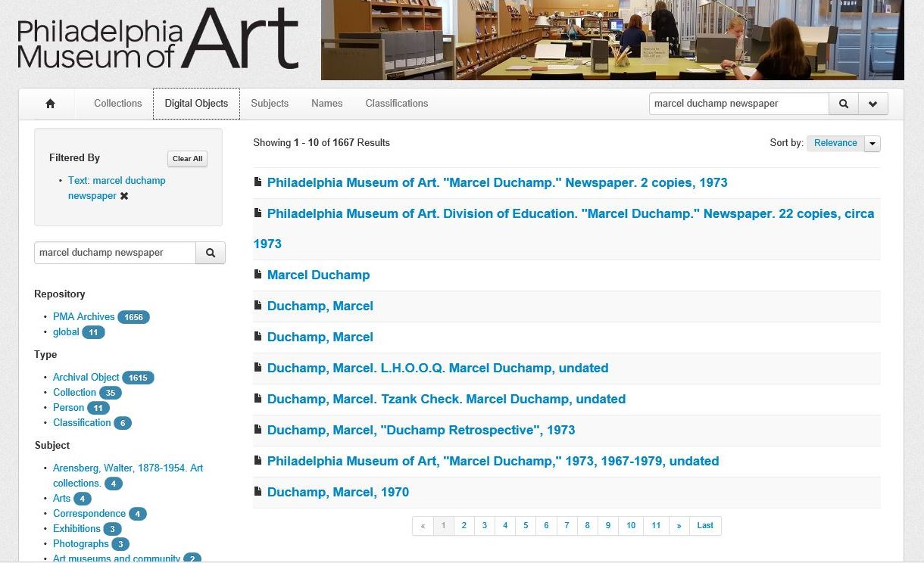Filter results by Collection type
This screenshot has height=563, width=924.
coord(74,393)
